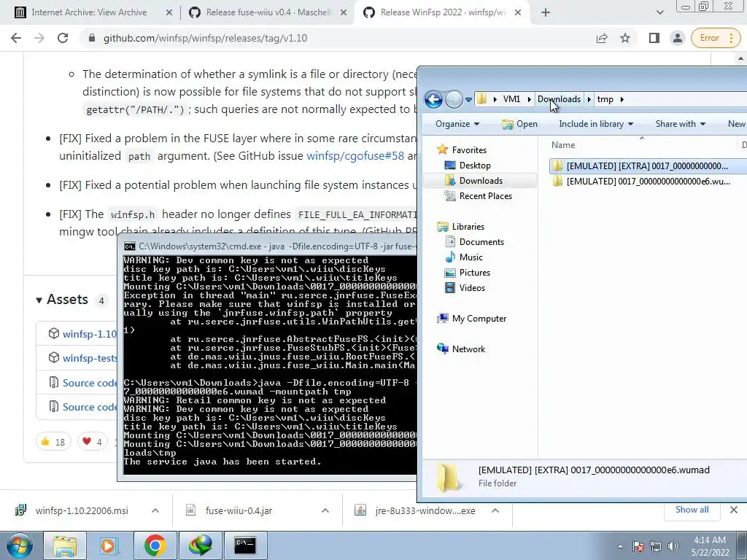Expand the arrow after tmp breadcrumb

[622, 99]
